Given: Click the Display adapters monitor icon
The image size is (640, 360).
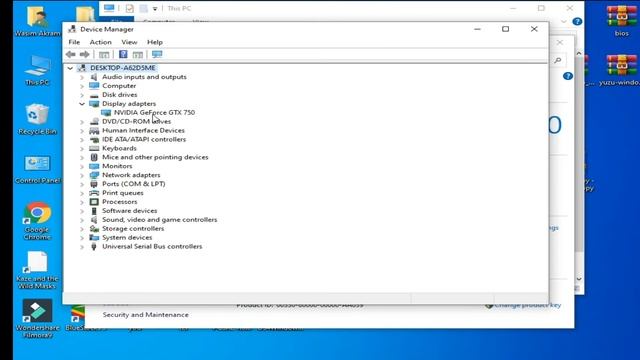Looking at the screenshot, I should pyautogui.click(x=94, y=104).
